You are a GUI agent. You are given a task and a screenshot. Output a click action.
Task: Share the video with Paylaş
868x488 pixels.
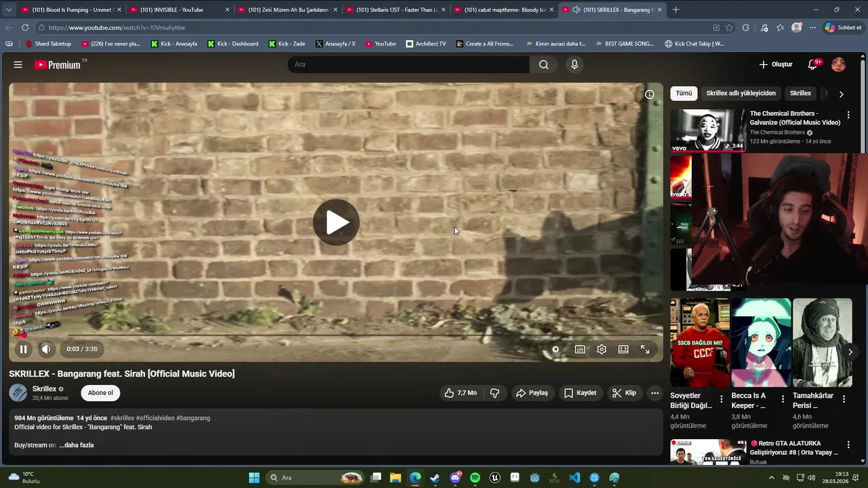[532, 393]
